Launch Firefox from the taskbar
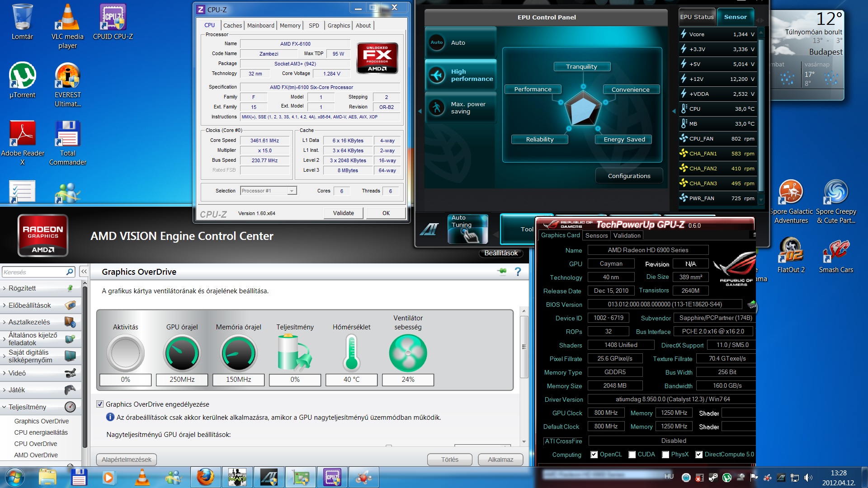The image size is (868, 488). [205, 477]
